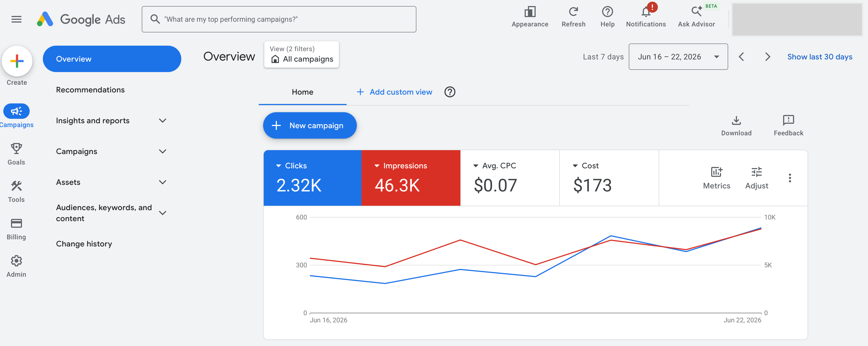Open the Avg. CPC metric dropdown

pos(475,166)
